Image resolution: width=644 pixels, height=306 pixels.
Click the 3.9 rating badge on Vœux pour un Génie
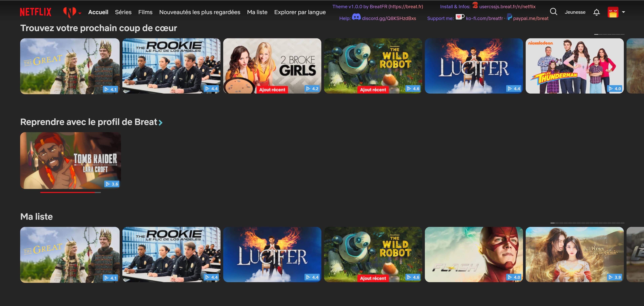pos(615,277)
